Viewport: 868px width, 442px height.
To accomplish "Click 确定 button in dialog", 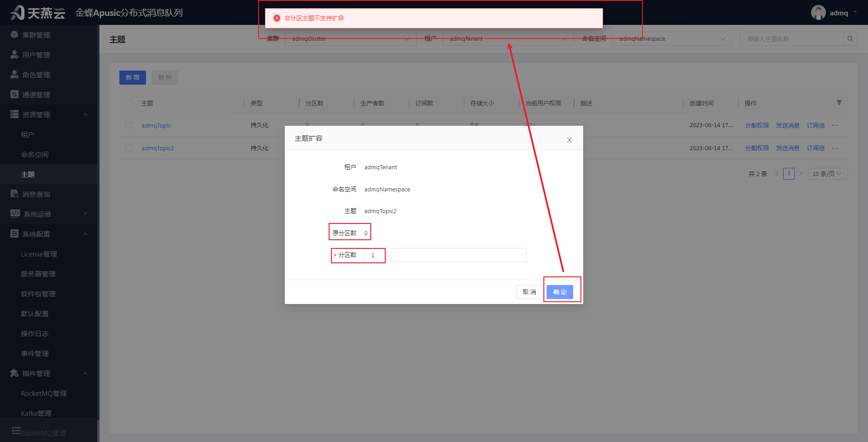I will point(560,292).
